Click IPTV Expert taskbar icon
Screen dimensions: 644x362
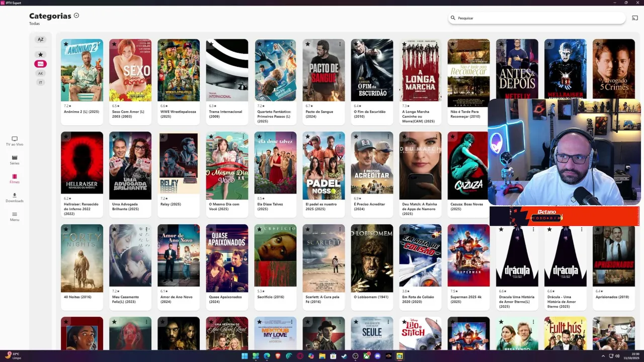coord(399,356)
